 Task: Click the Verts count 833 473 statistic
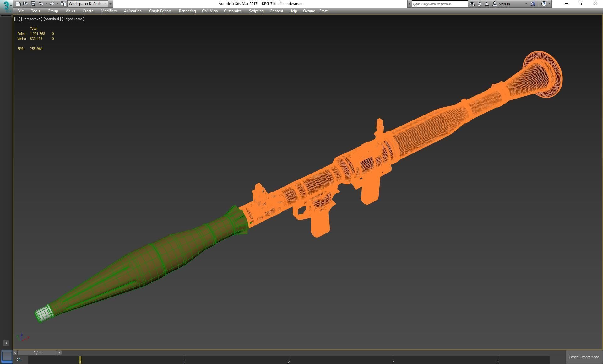pyautogui.click(x=36, y=39)
